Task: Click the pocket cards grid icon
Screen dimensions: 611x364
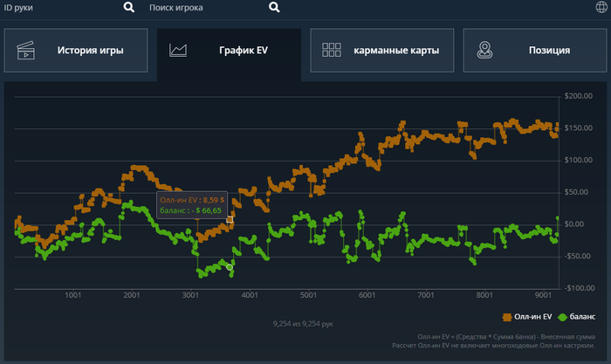Action: click(331, 51)
